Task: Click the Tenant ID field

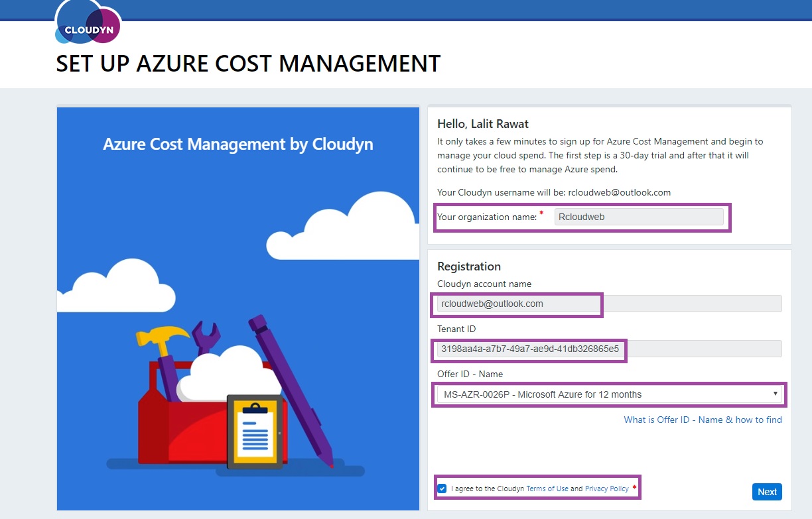Action: [529, 349]
